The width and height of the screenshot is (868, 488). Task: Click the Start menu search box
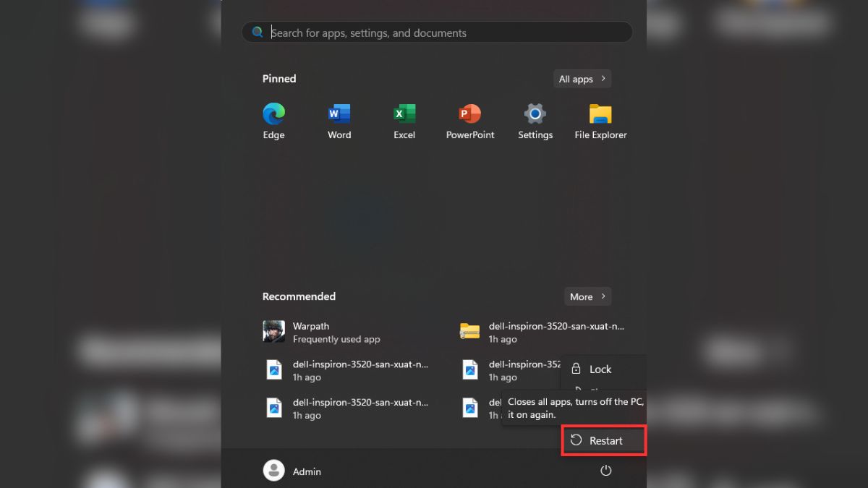[437, 33]
